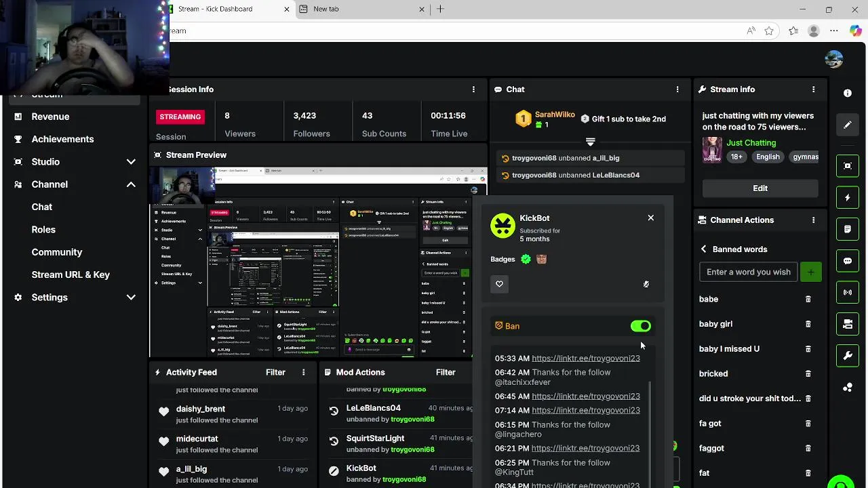Delete banned word 'bricked'
This screenshot has width=868, height=488.
click(808, 373)
